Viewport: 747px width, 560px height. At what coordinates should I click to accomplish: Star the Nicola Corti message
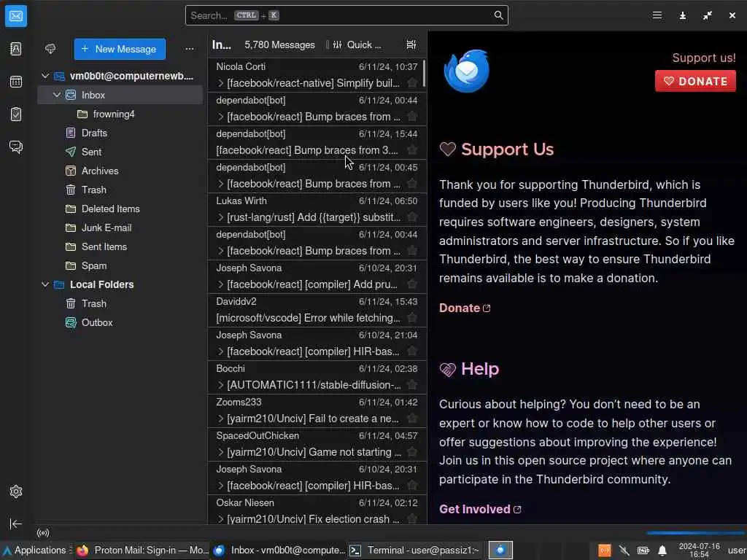pos(412,83)
